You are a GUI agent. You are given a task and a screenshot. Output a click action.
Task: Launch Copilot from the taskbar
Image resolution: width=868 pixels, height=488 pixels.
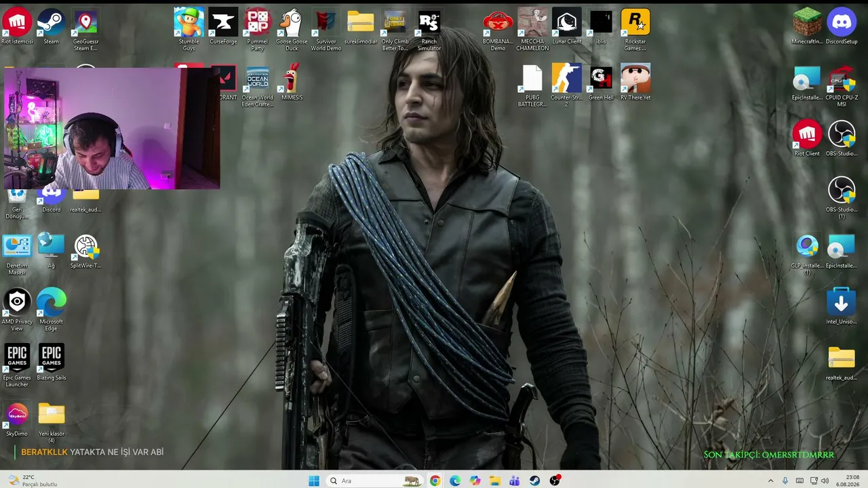click(x=475, y=481)
